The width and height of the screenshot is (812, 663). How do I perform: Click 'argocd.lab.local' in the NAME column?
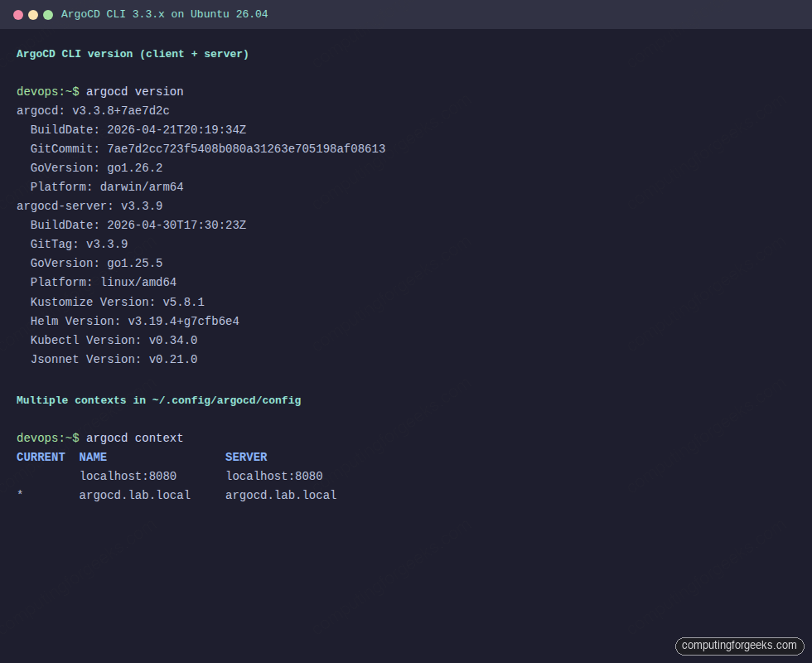134,496
